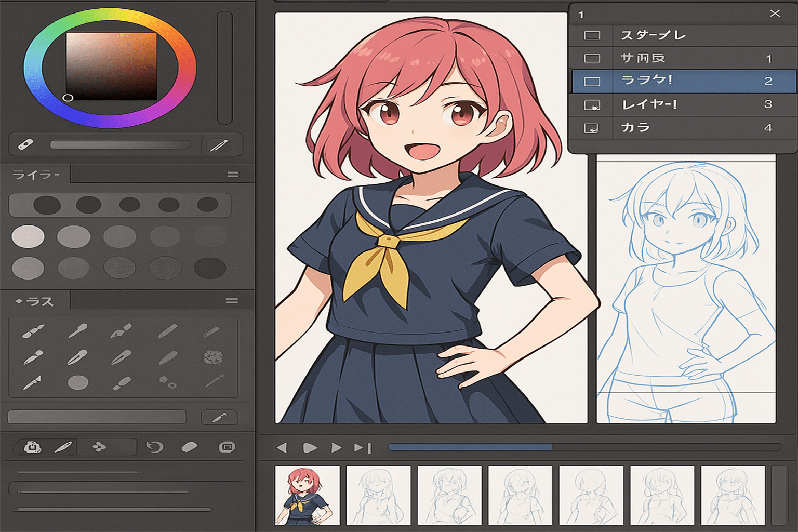Open the ライラー panel menu
This screenshot has width=798, height=532.
(233, 175)
